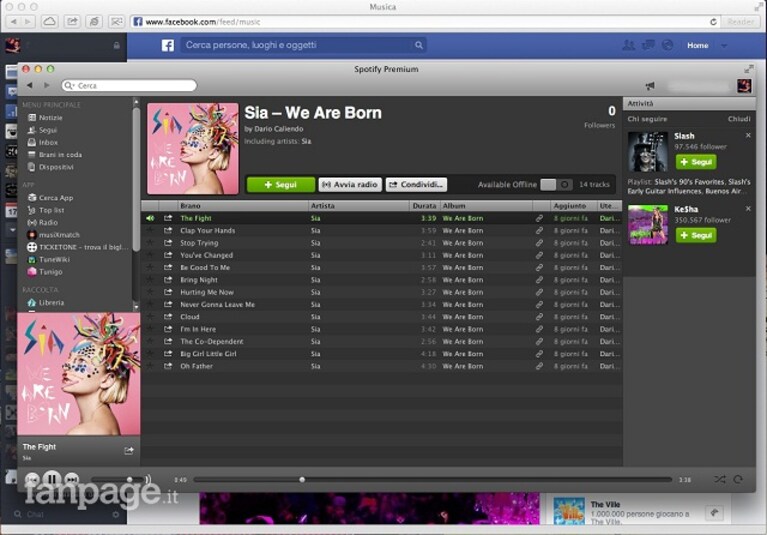Sort by the Aggiunto column header

tap(573, 206)
